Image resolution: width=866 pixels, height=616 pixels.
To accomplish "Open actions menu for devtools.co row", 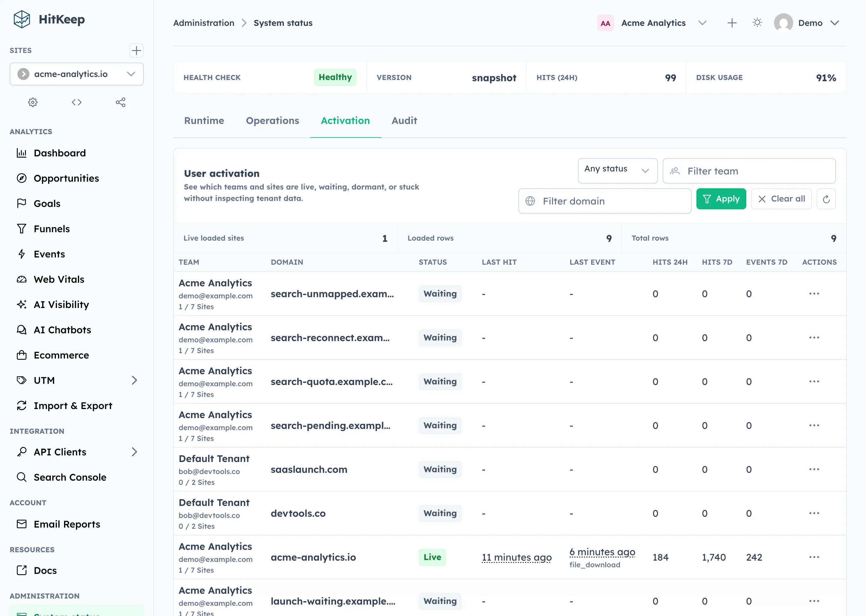I will pos(814,513).
